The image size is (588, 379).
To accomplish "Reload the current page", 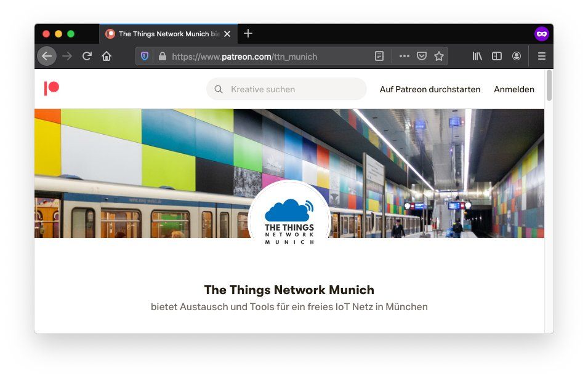I will tap(87, 56).
